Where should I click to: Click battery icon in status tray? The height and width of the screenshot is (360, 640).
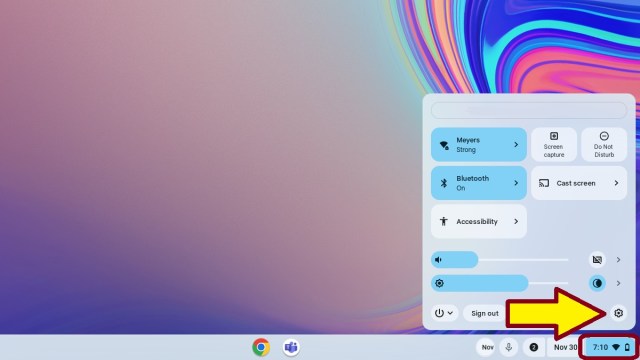(627, 347)
